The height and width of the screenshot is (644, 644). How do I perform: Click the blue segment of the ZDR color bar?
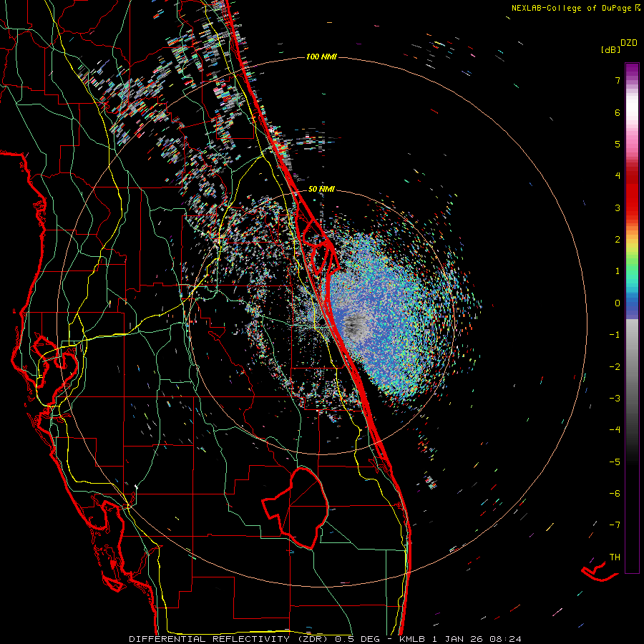tap(632, 306)
